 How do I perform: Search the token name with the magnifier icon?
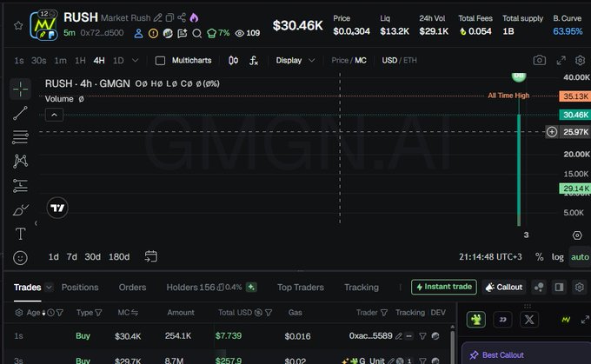click(x=196, y=33)
